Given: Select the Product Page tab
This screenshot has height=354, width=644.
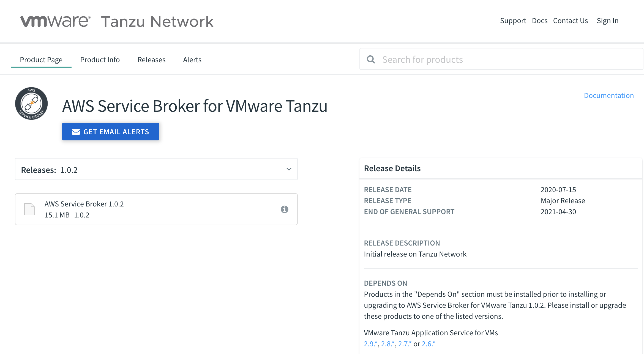Looking at the screenshot, I should tap(41, 60).
